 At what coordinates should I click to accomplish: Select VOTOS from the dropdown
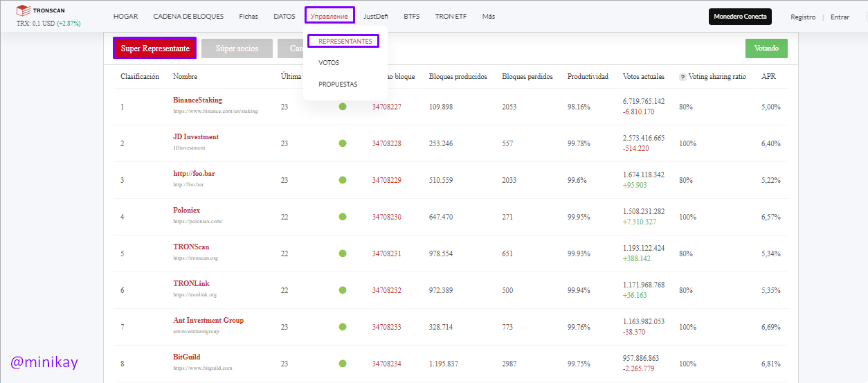click(329, 63)
